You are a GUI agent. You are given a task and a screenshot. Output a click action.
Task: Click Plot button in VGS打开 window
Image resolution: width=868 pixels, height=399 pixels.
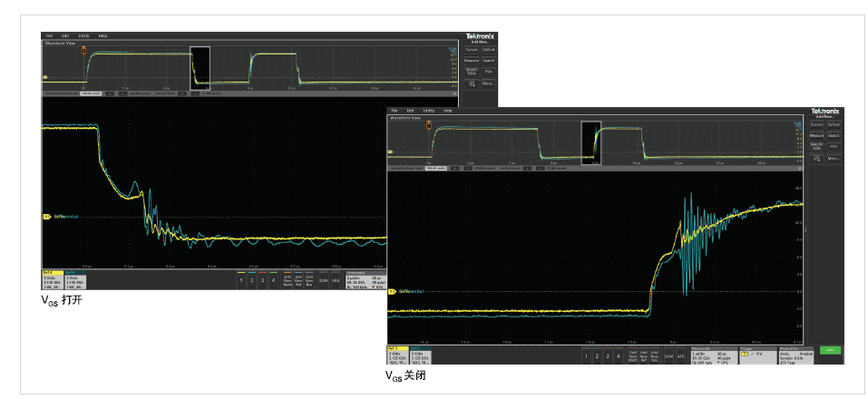coord(488,72)
